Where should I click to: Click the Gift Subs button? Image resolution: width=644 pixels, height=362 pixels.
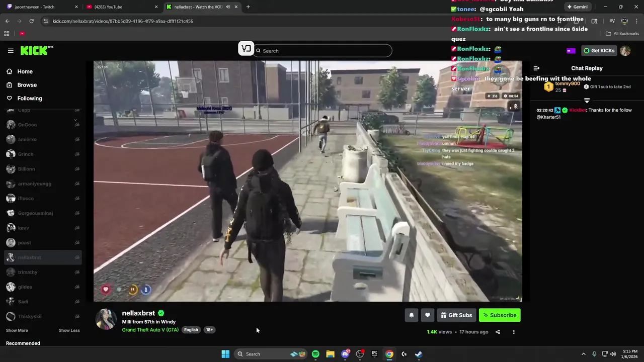456,315
